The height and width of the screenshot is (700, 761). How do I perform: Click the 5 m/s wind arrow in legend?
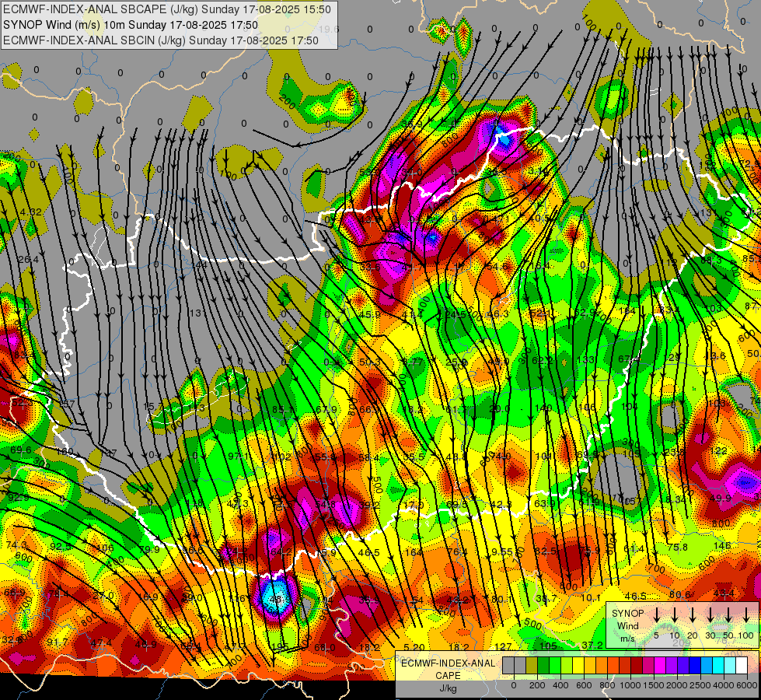(657, 615)
